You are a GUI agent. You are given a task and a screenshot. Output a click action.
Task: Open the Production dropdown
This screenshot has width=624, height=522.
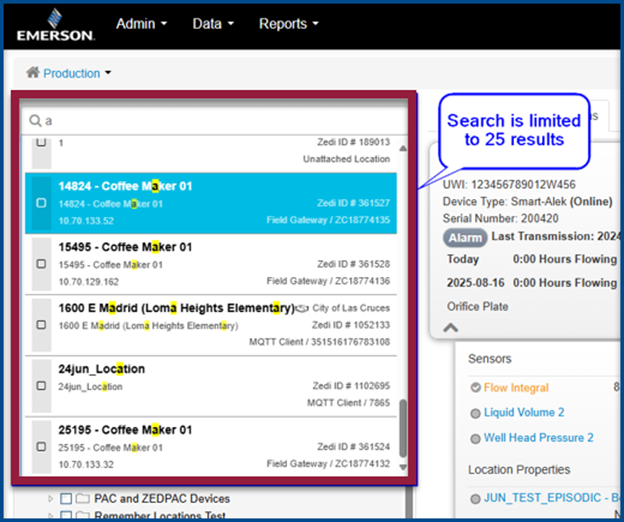108,73
